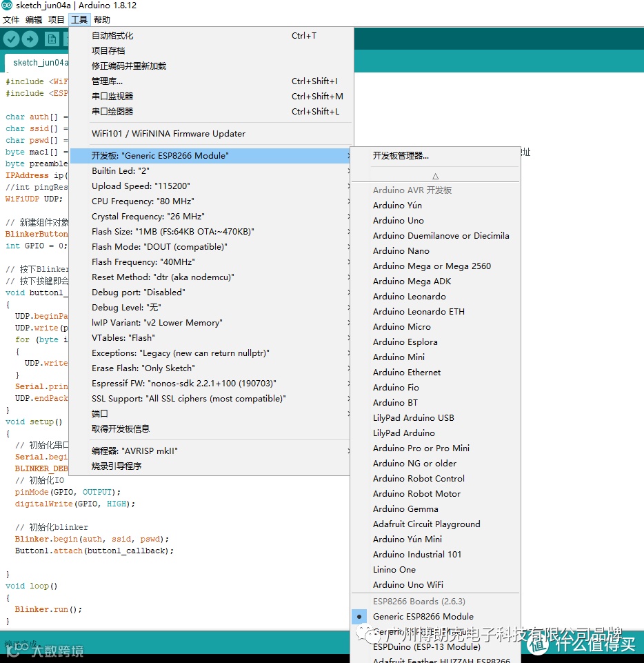Expand Upload Speed "115200" submenu

coord(210,186)
